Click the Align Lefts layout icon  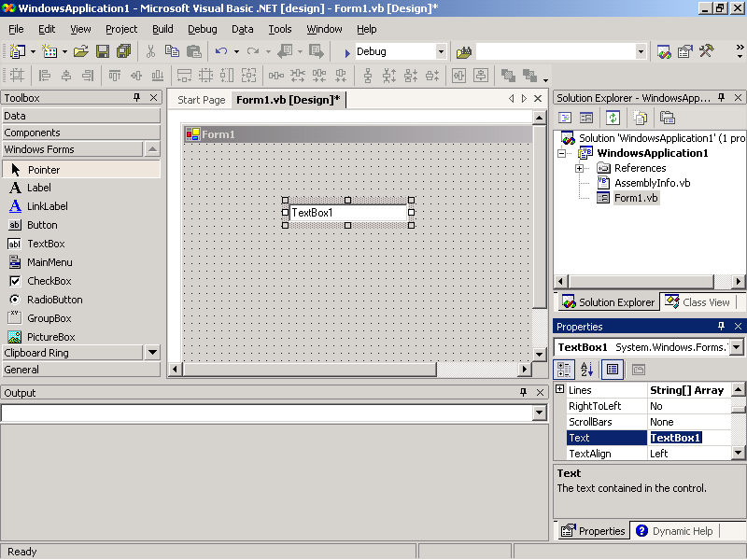pyautogui.click(x=45, y=76)
